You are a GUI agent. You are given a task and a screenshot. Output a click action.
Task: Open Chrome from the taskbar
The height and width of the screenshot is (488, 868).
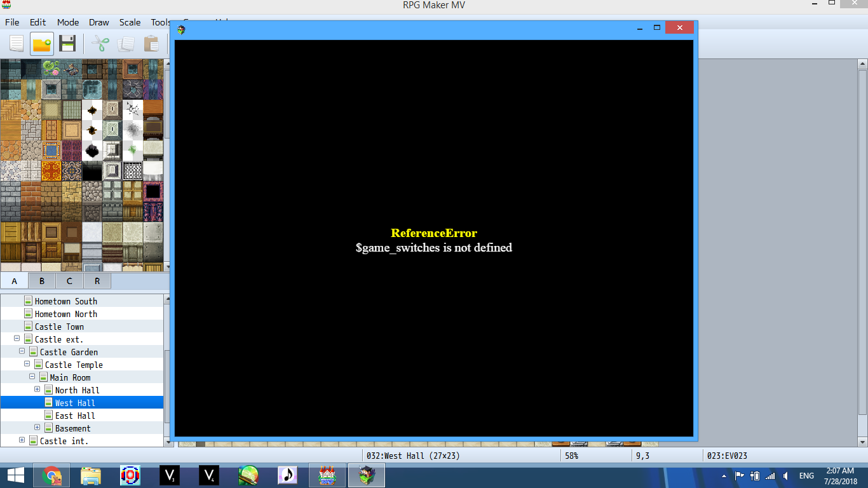click(x=52, y=475)
